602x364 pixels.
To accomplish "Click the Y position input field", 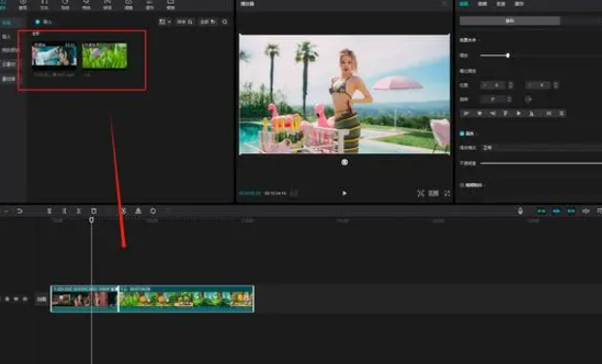I will click(x=539, y=85).
